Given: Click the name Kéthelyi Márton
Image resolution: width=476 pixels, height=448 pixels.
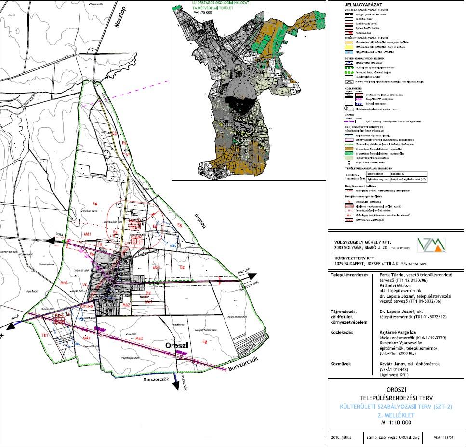Looking at the screenshot, I should (395, 285).
